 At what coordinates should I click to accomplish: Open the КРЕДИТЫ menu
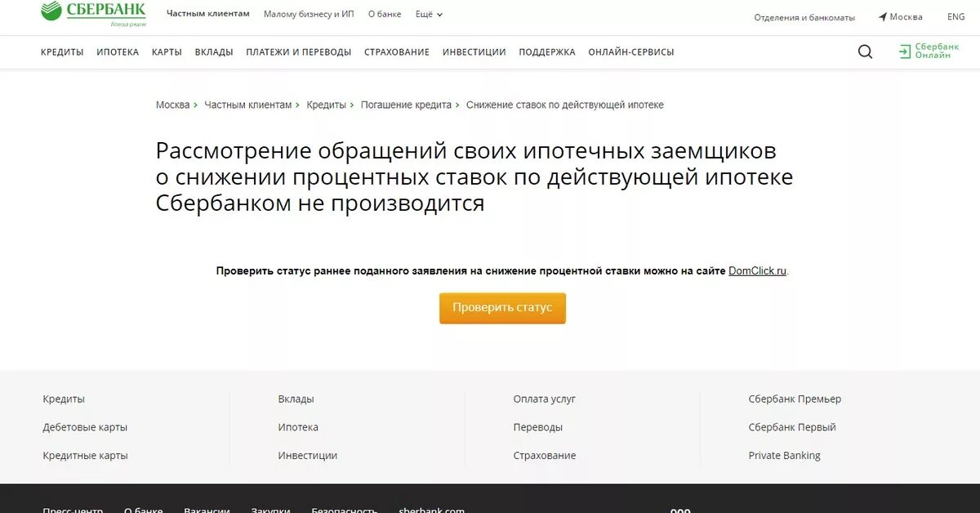coord(62,52)
